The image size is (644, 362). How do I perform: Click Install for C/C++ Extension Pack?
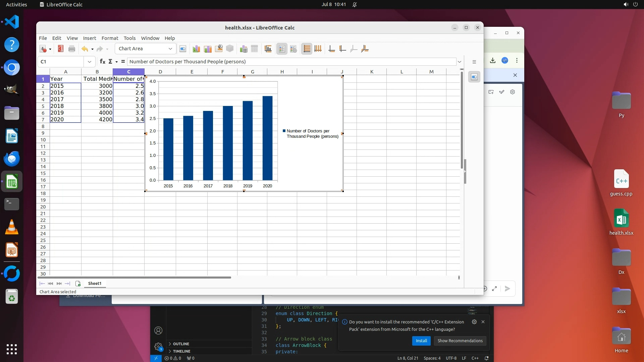(421, 341)
